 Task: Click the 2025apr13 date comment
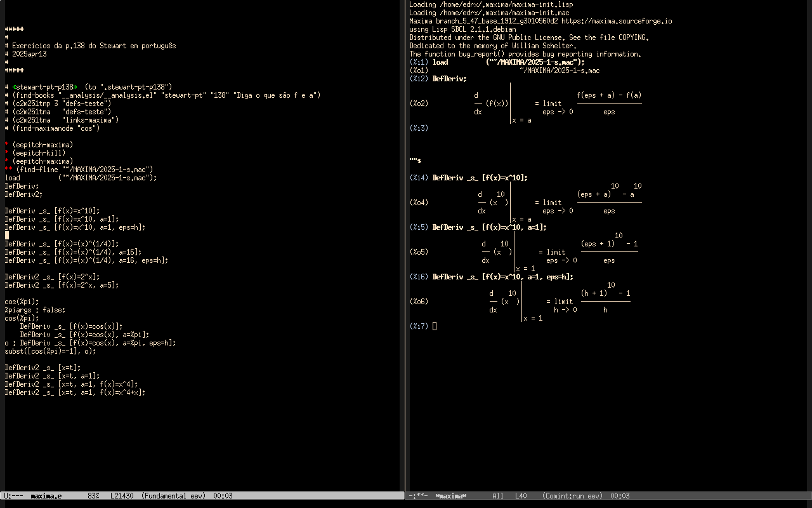(25, 54)
